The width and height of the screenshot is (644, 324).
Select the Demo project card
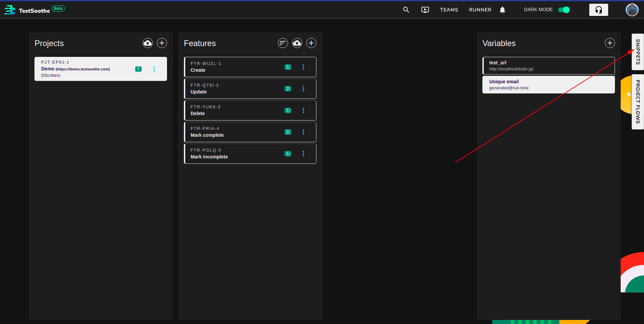point(101,69)
